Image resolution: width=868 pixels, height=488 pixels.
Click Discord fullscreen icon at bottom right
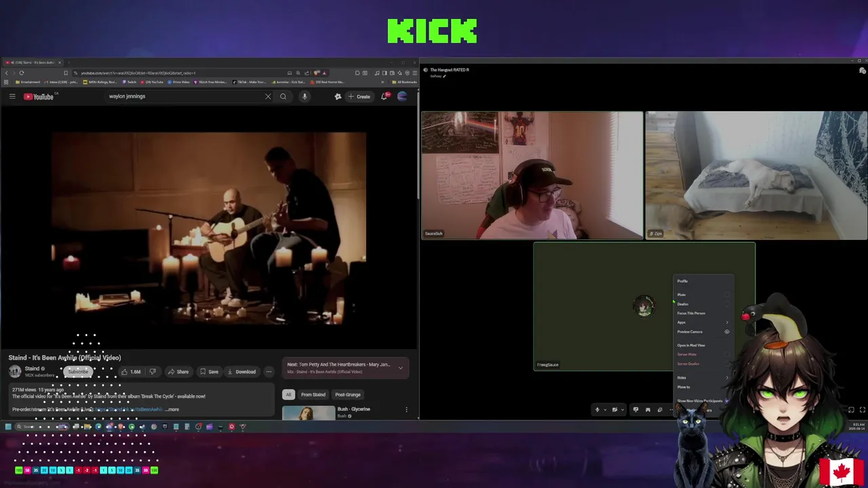pyautogui.click(x=863, y=410)
